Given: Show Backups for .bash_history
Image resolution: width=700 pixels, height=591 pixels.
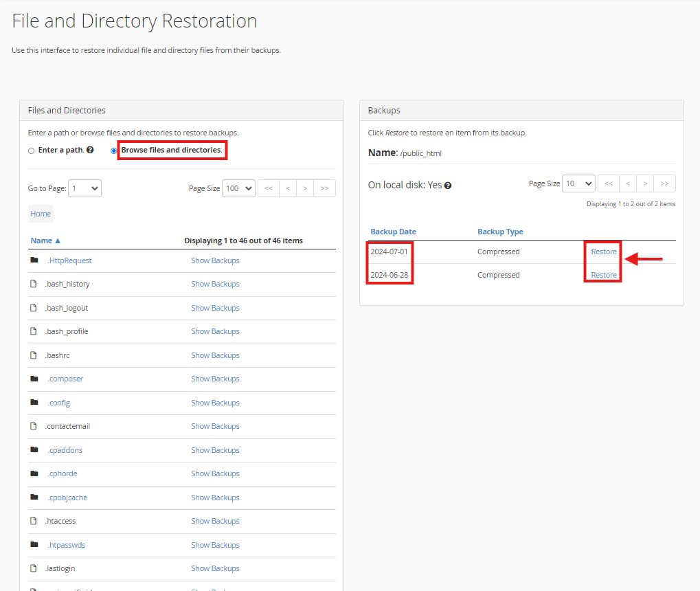Looking at the screenshot, I should 215,284.
